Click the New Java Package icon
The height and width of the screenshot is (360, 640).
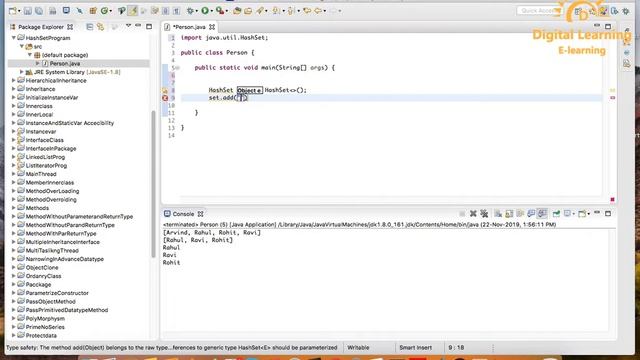pyautogui.click(x=93, y=11)
